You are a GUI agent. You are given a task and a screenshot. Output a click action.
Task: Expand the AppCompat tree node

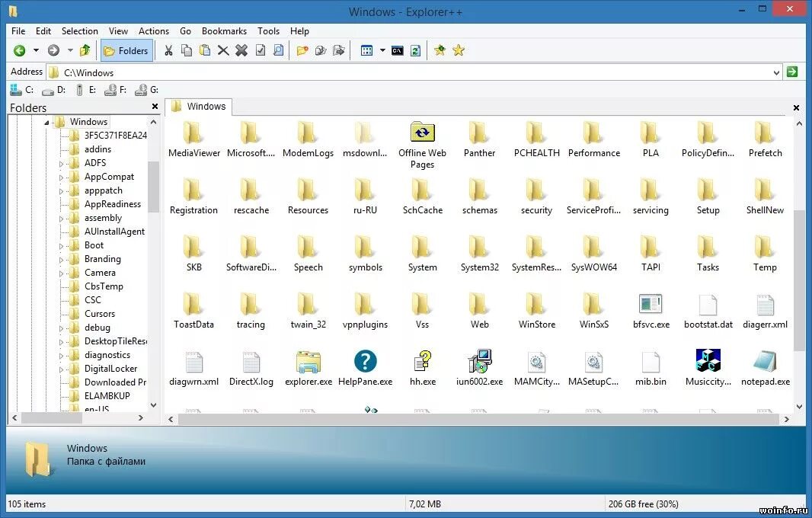61,177
